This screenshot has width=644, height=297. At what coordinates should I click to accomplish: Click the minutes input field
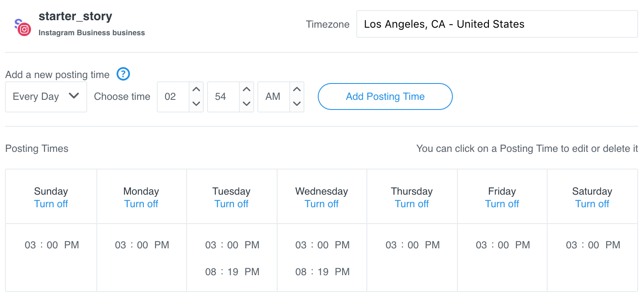(223, 97)
